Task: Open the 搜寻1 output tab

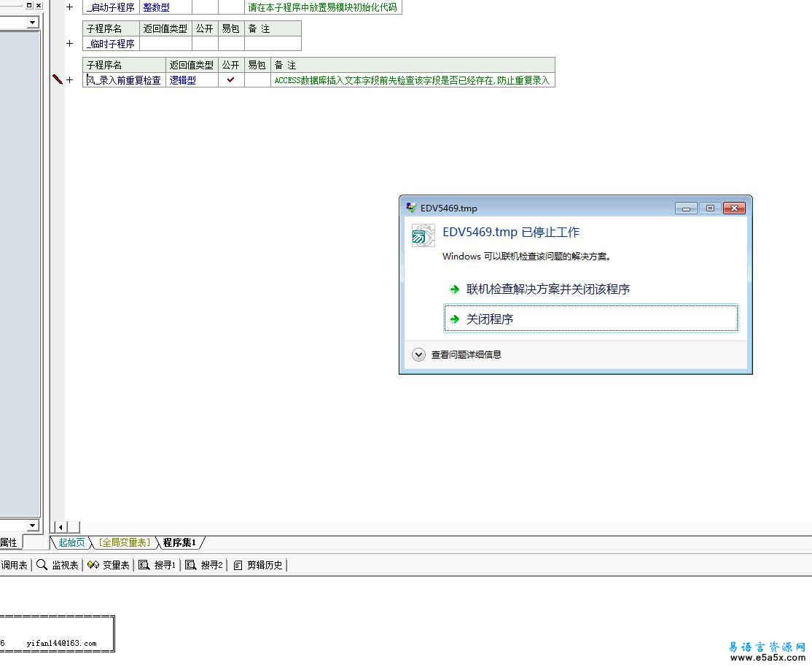Action: [x=157, y=565]
